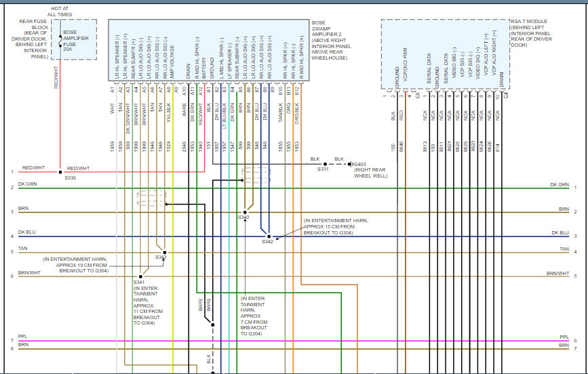Click the S336 splice node
Viewport: 588px width, 374px height.
tap(60, 172)
